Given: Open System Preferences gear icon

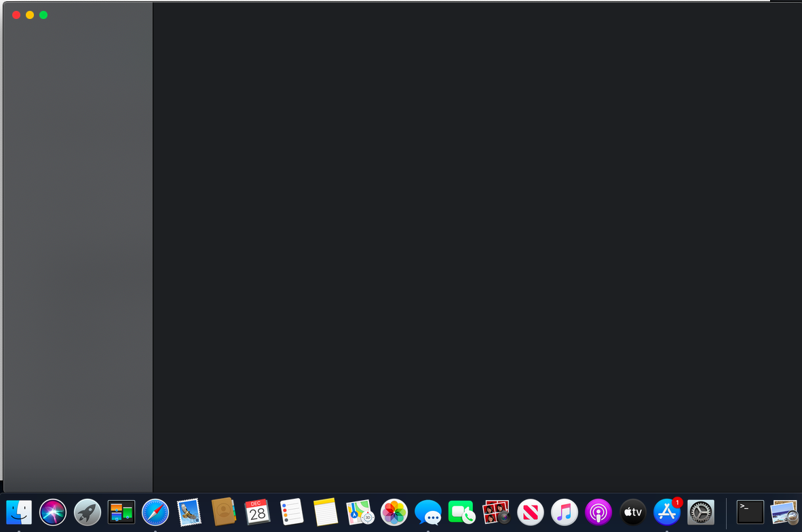Looking at the screenshot, I should 701,512.
